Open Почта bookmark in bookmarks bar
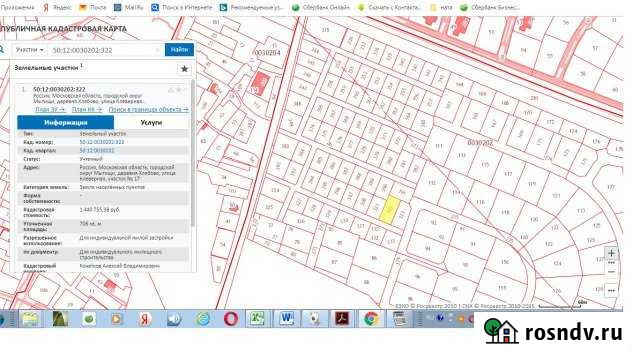The image size is (640, 360). (93, 7)
